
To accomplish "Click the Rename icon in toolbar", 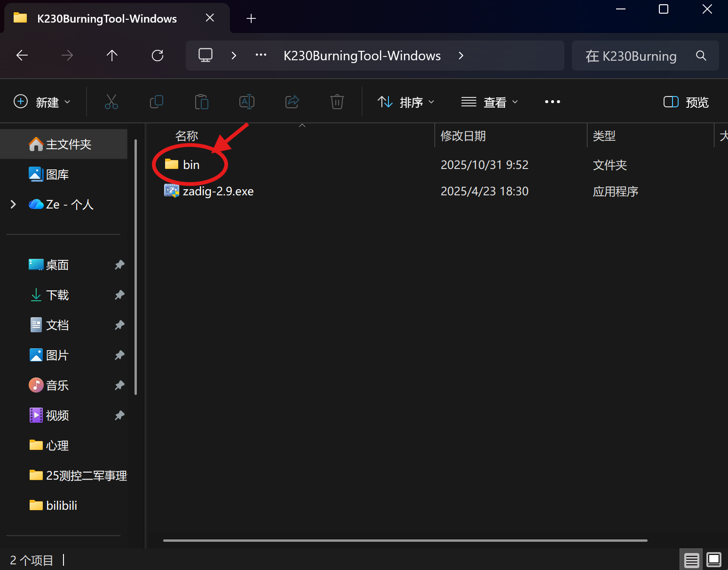I will click(246, 102).
